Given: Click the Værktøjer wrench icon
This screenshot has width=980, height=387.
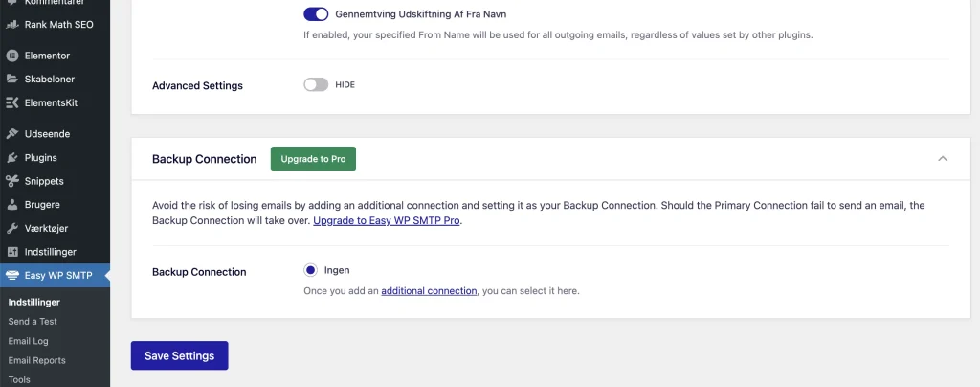Looking at the screenshot, I should click(x=11, y=228).
